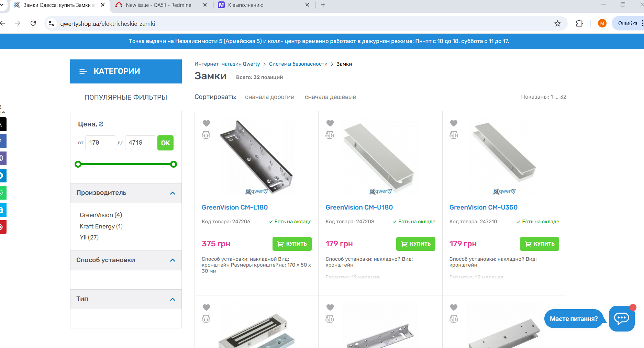Filter by manufacturer GreenVision (4)
Viewport: 644px width, 348px height.
click(x=101, y=215)
